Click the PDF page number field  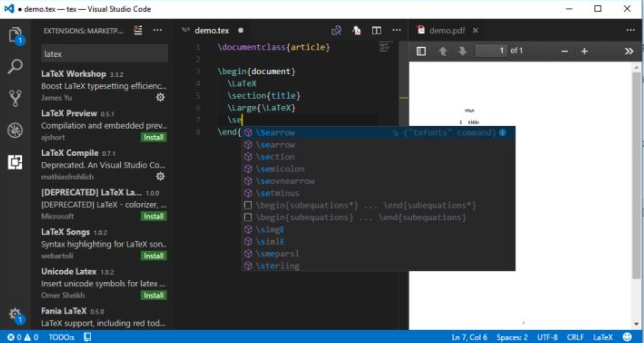491,51
